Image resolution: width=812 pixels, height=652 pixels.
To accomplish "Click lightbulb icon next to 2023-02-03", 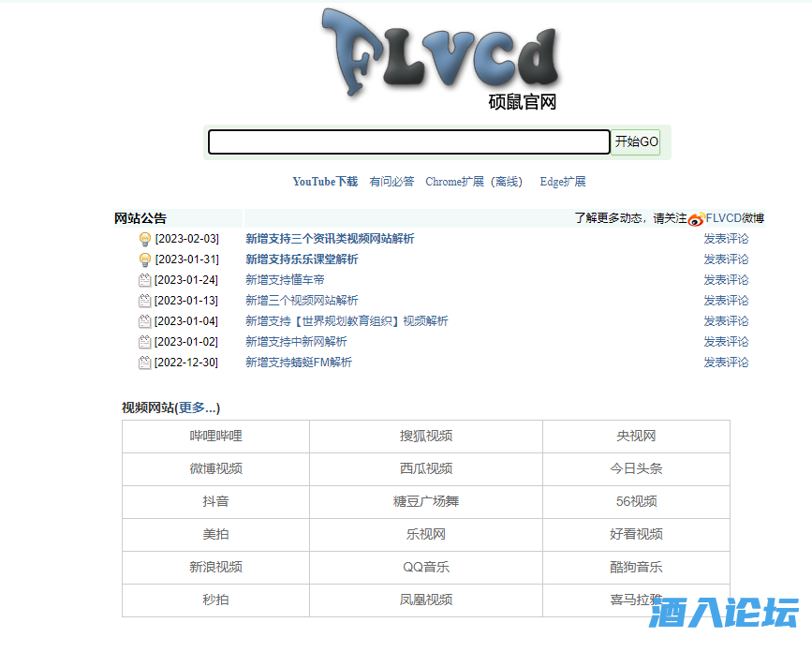I will (145, 239).
